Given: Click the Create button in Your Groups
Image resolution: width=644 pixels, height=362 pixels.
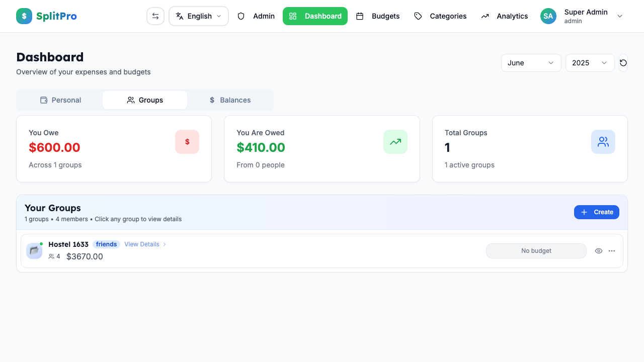Looking at the screenshot, I should 597,212.
